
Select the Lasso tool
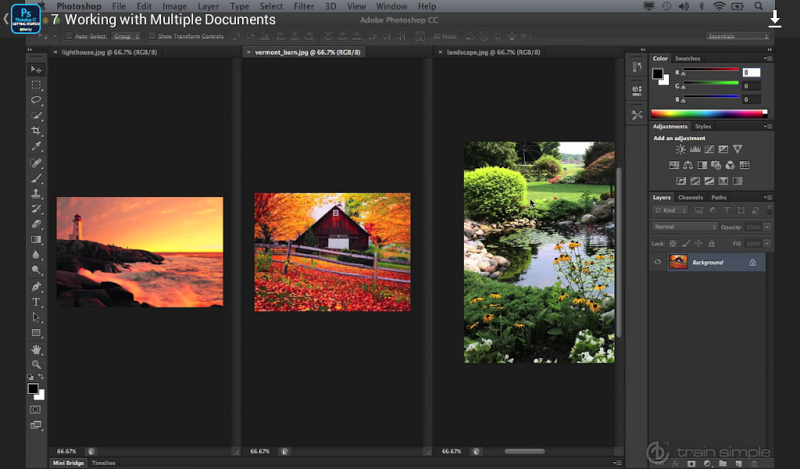pos(36,100)
